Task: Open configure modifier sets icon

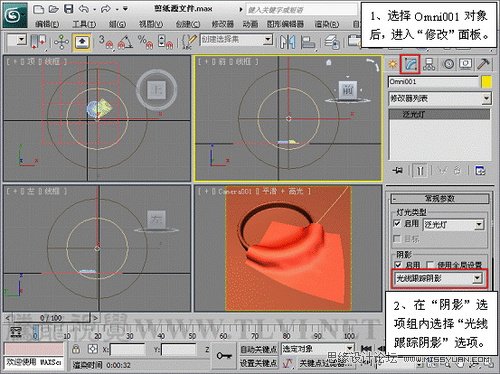Action: (x=480, y=170)
